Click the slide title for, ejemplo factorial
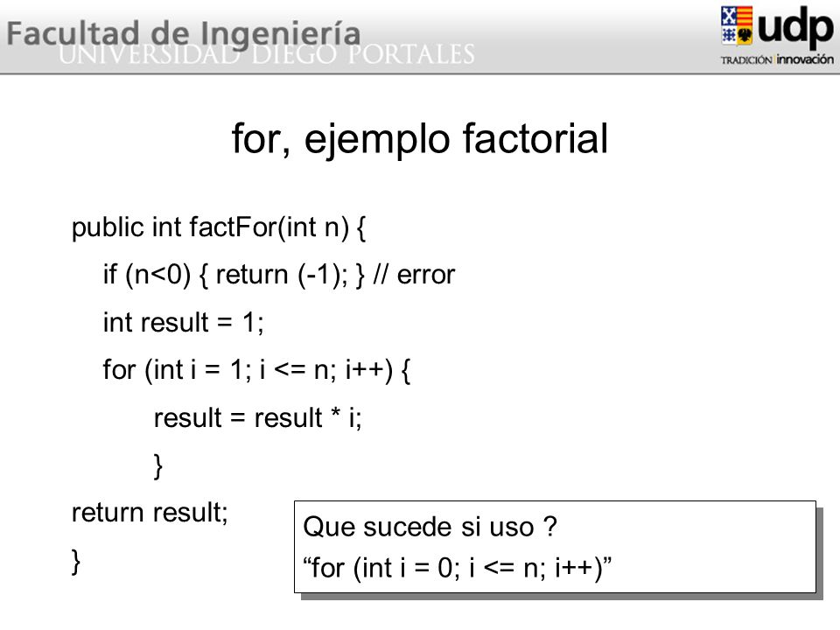Screen dimensions: 840x630 [419, 139]
